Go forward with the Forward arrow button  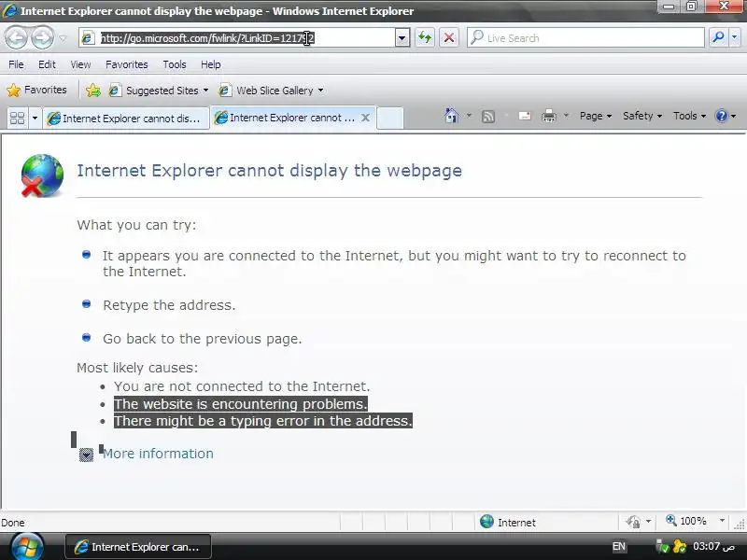click(x=42, y=37)
